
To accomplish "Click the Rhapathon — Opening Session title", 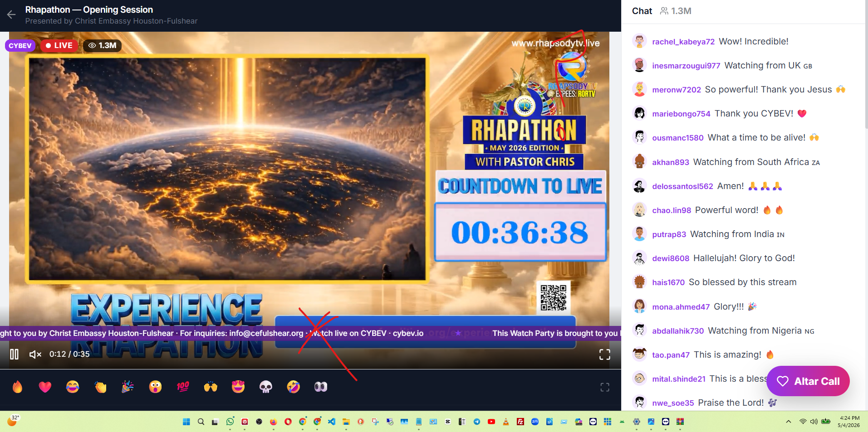I will click(89, 10).
